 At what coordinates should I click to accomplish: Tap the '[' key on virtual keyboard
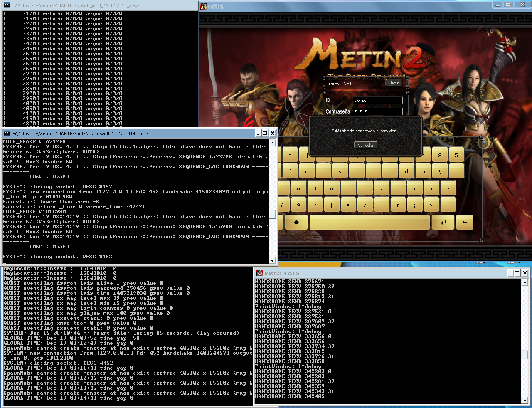tap(332, 205)
